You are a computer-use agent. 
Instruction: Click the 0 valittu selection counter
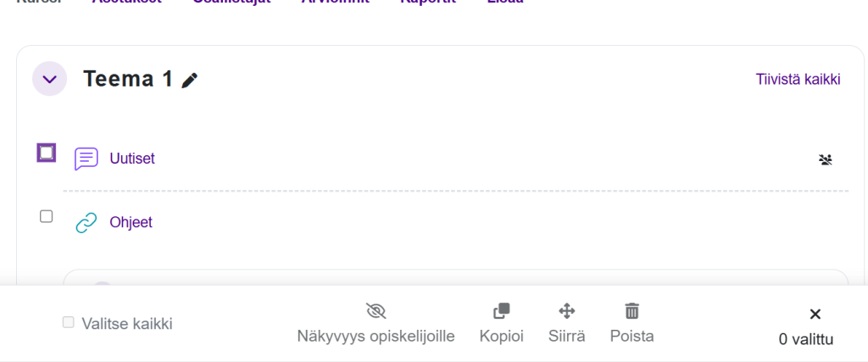click(x=806, y=340)
